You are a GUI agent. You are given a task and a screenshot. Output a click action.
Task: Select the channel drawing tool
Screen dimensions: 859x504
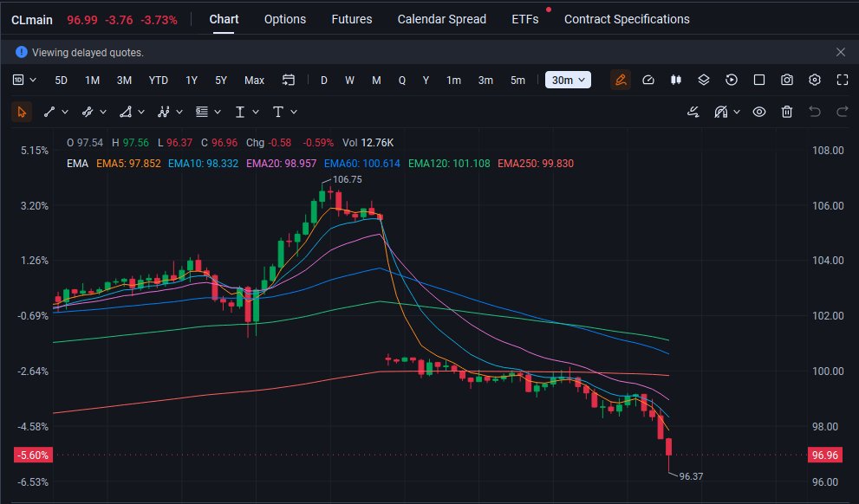(87, 112)
